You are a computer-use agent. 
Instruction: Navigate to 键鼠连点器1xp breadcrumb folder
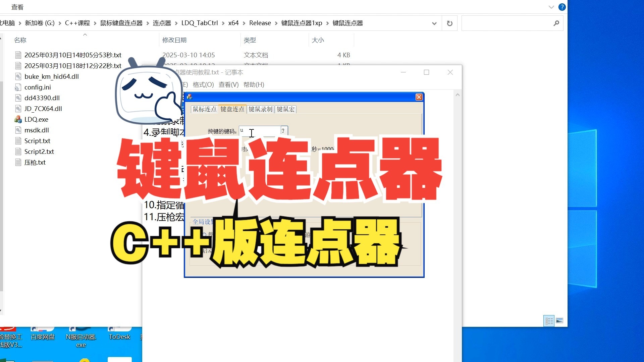click(x=302, y=23)
